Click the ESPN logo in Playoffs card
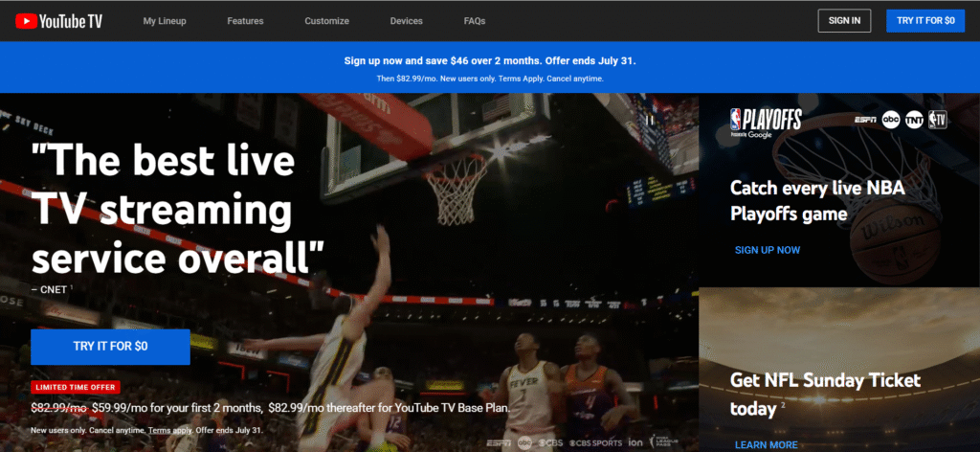The width and height of the screenshot is (980, 452). 865,120
